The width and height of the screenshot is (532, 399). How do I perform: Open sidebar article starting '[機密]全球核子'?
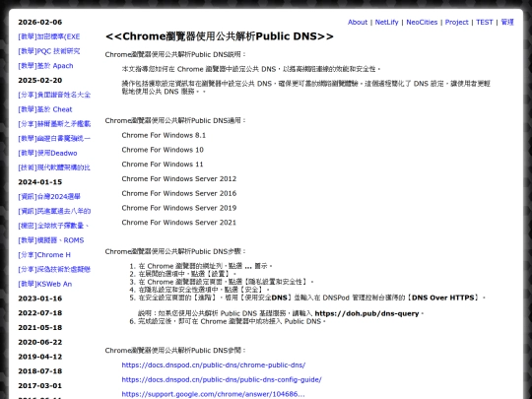click(53, 226)
